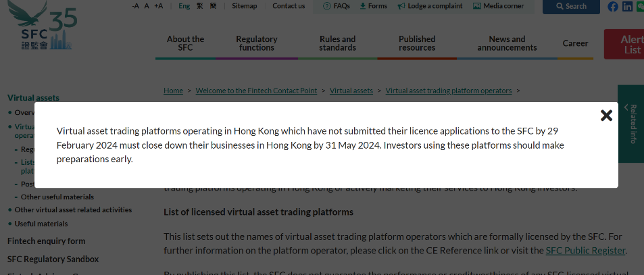Expand the Related info side panel
This screenshot has height=275, width=644.
pyautogui.click(x=631, y=124)
